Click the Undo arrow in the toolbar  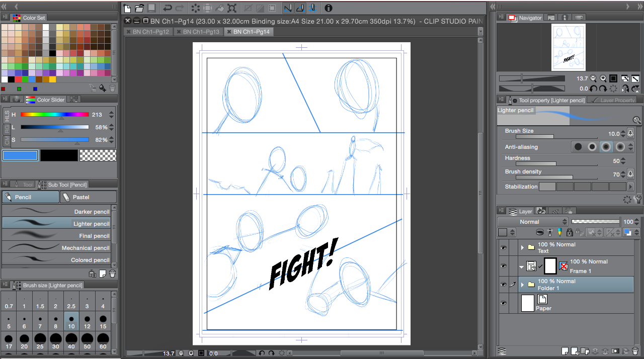(x=168, y=8)
